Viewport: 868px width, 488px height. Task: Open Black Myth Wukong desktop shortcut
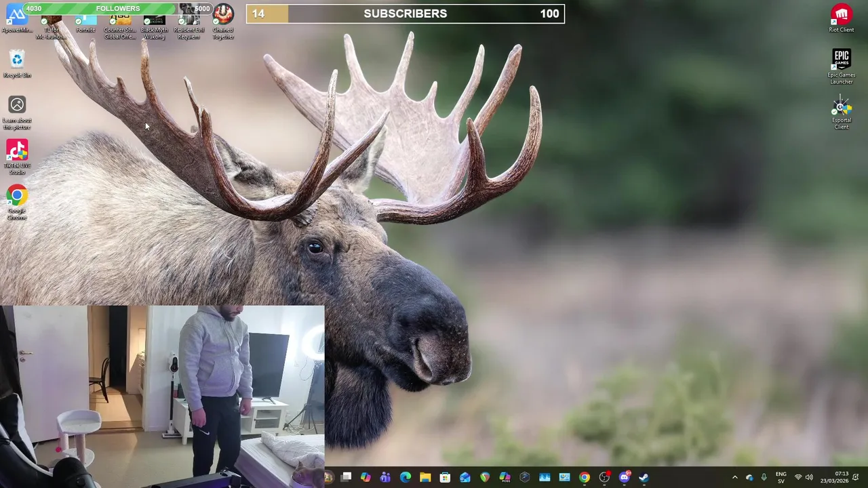[x=154, y=26]
